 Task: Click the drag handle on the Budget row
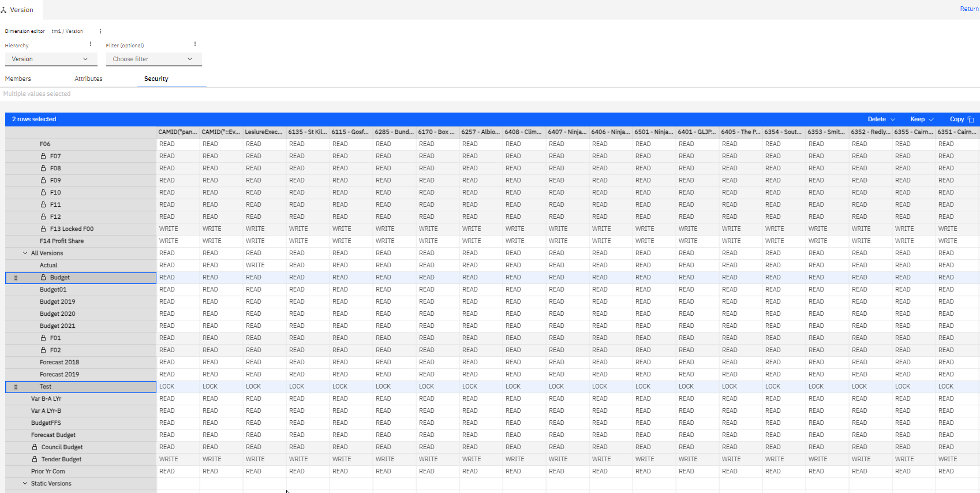pyautogui.click(x=16, y=278)
